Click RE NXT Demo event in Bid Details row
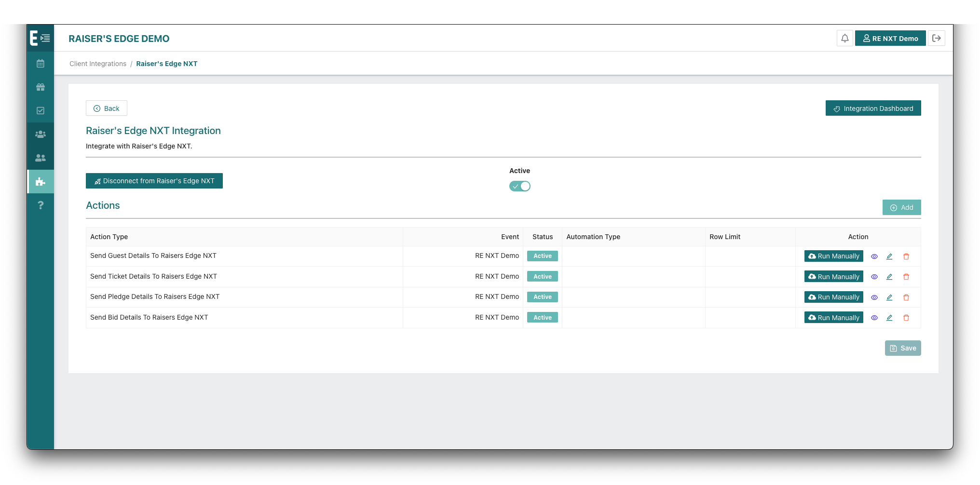Viewport: 980px width, 485px height. pyautogui.click(x=497, y=317)
